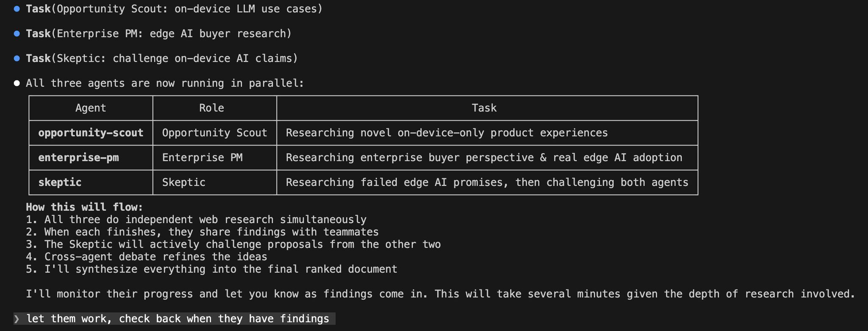Click the 'Researching failed edge AI promises' cell
This screenshot has height=331, width=868.
(x=487, y=183)
